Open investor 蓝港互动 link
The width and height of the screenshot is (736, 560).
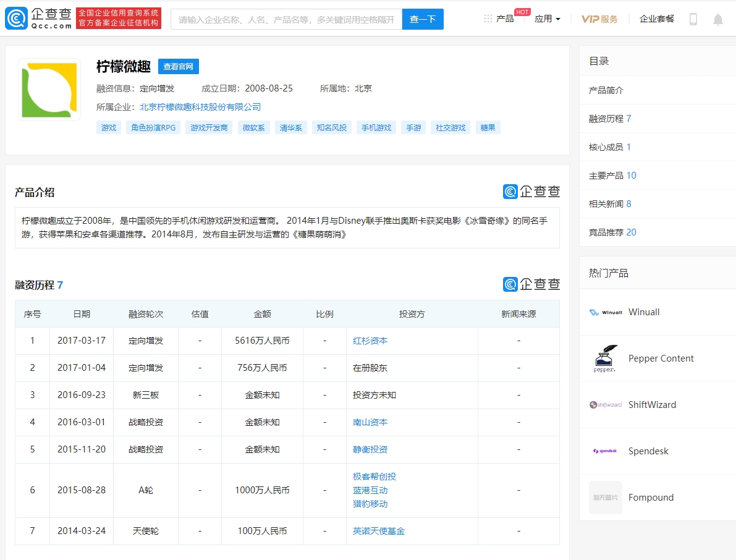point(370,490)
